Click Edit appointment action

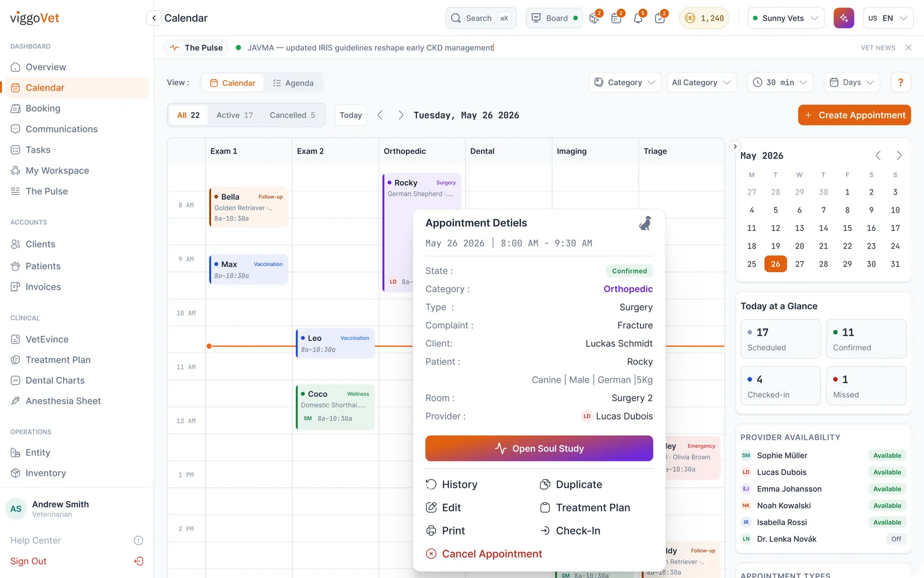point(444,507)
